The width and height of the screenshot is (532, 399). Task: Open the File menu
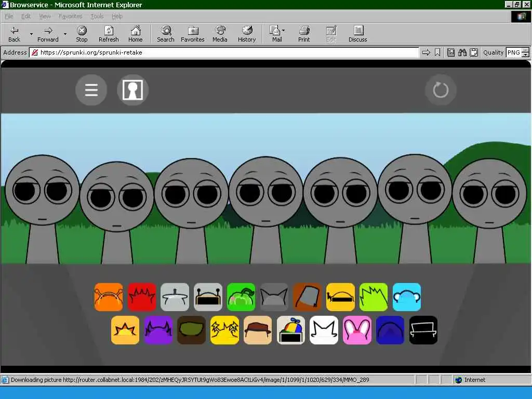pyautogui.click(x=9, y=16)
